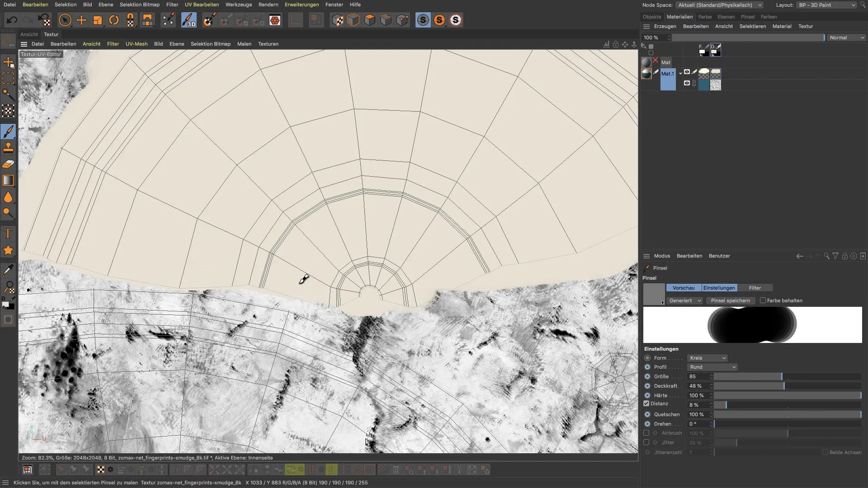This screenshot has width=868, height=488.
Task: Select the Clone Stamp tool
Action: tap(8, 148)
